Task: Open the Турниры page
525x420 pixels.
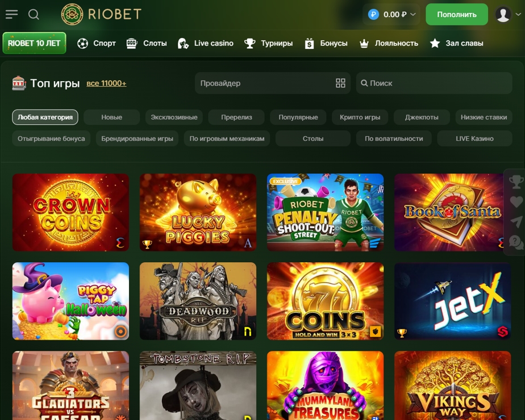Action: (x=268, y=43)
